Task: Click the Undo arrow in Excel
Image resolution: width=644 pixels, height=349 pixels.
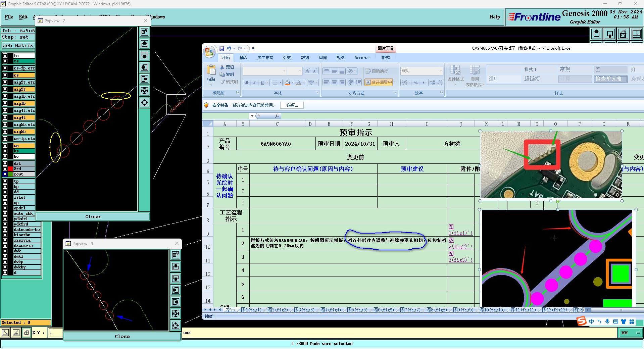Action: (229, 49)
